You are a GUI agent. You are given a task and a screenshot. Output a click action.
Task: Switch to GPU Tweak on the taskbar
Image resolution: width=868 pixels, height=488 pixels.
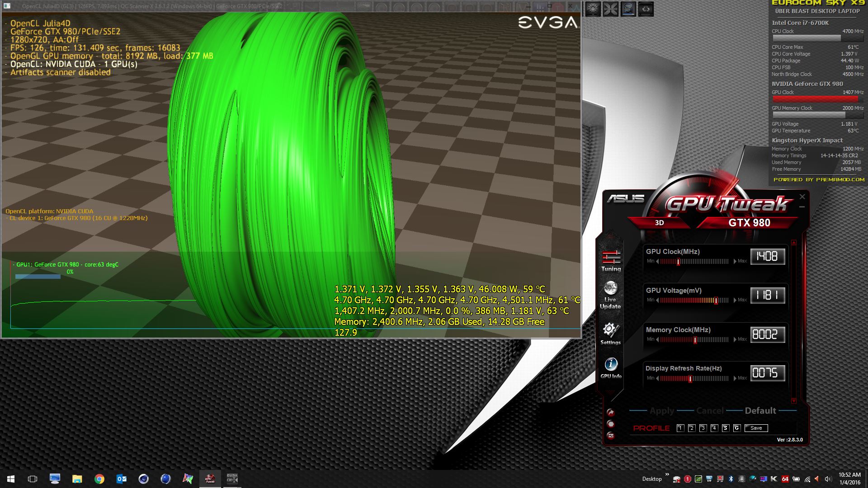210,479
